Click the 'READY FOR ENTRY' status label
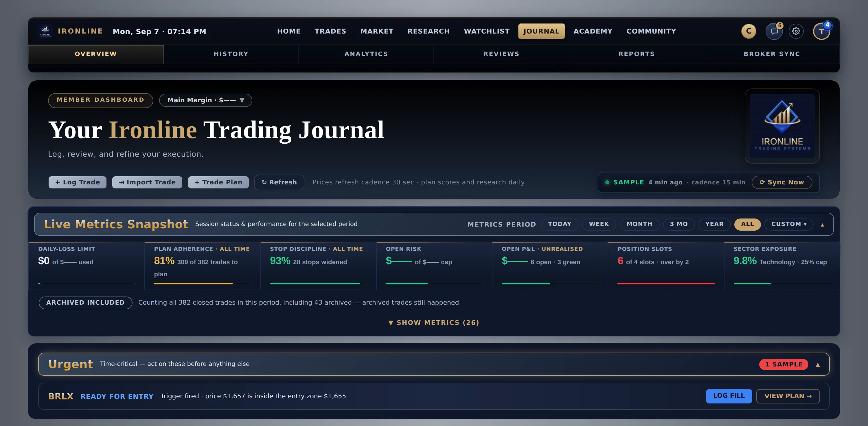The image size is (868, 426). point(117,397)
